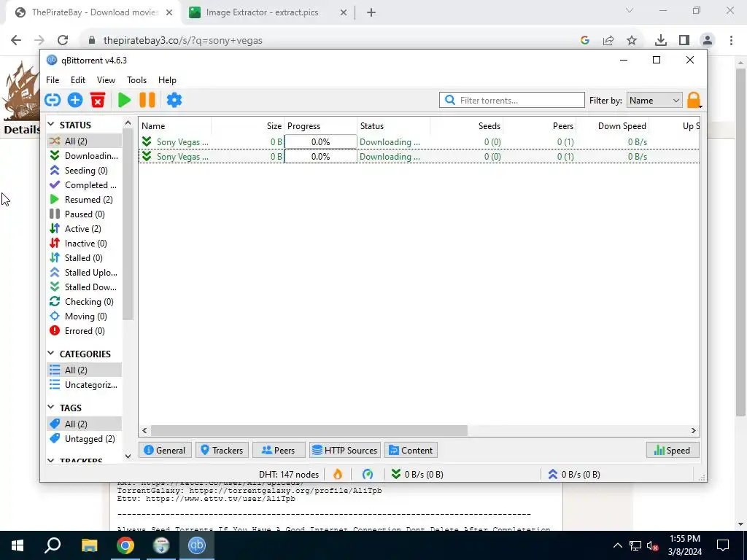Screen dimensions: 747x560
Task: Click qBittorrent icon on taskbar
Action: (197, 545)
